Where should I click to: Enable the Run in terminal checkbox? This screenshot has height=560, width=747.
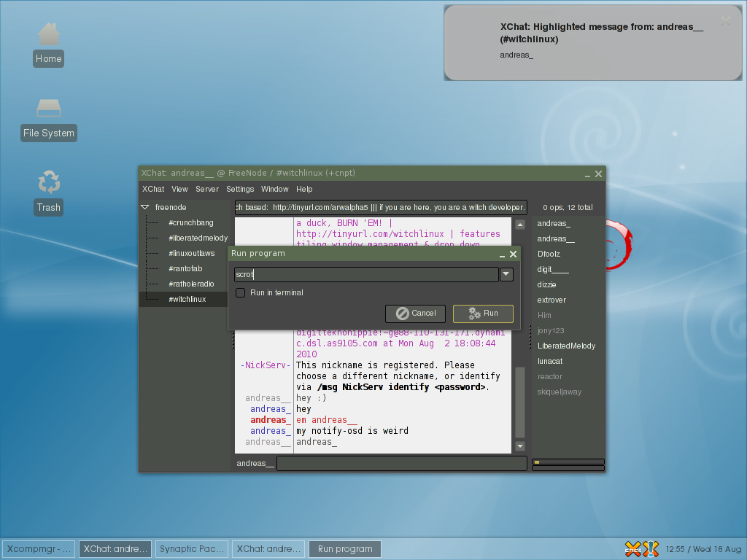click(240, 292)
